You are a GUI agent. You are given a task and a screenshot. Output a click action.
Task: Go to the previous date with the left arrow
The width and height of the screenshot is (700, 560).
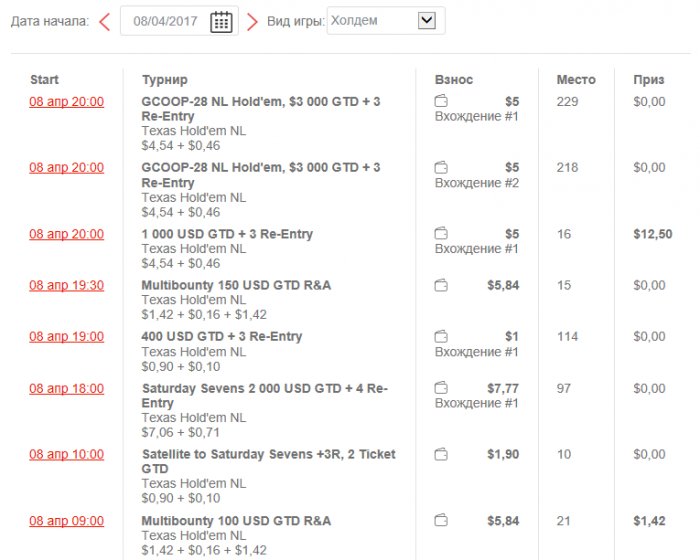tap(104, 21)
